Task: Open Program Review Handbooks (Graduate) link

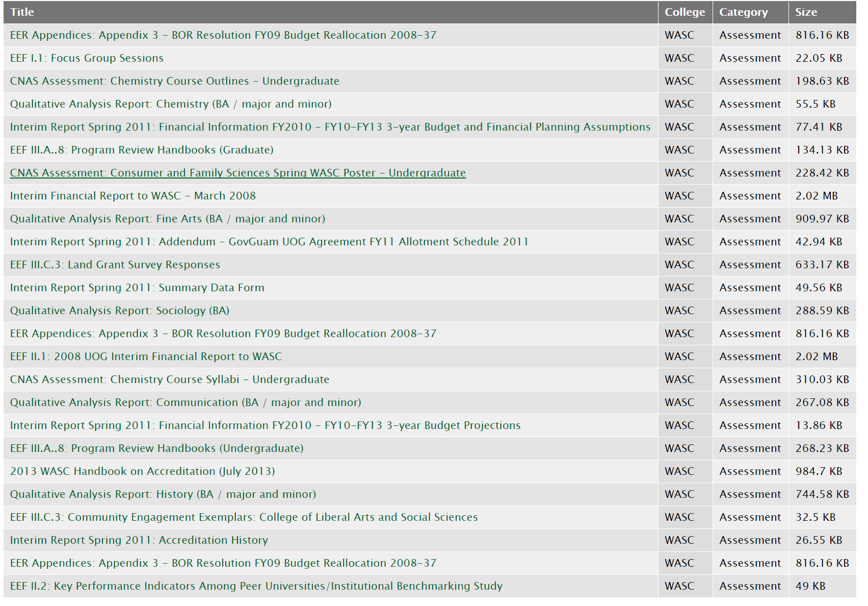Action: (142, 150)
